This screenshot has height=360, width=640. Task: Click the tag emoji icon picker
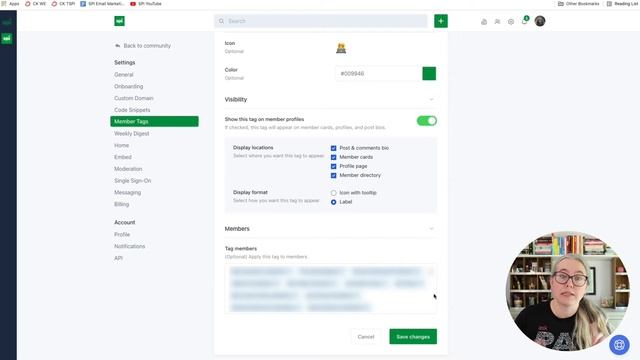[x=341, y=48]
